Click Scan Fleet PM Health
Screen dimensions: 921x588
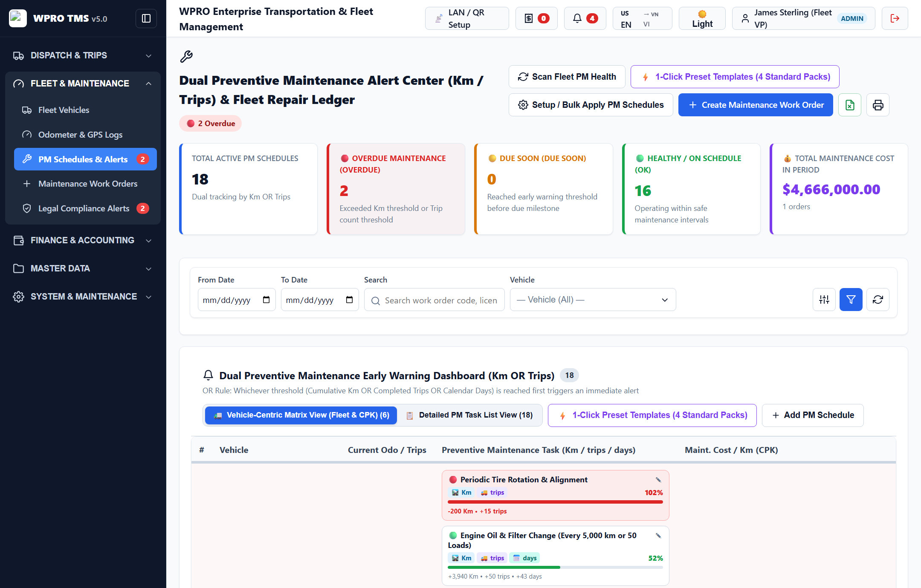tap(567, 77)
